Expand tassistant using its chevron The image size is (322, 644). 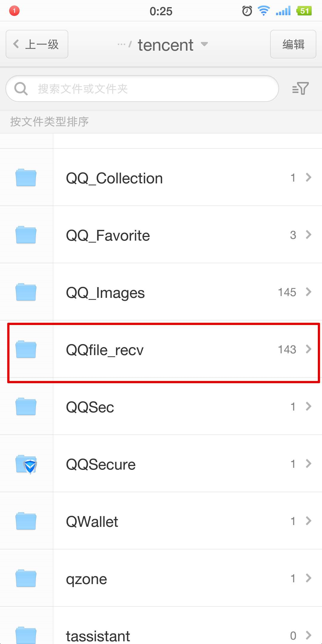tap(309, 635)
